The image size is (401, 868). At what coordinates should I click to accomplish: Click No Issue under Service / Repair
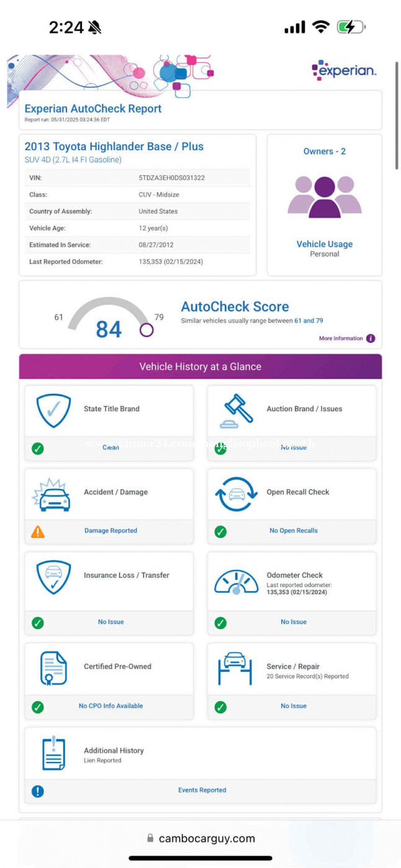click(294, 706)
